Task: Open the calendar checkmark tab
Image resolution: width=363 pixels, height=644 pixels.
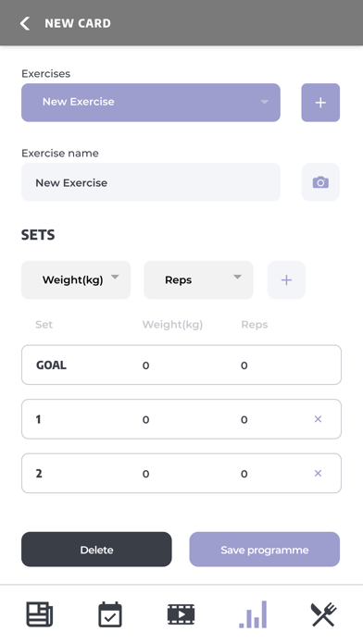Action: 110,614
